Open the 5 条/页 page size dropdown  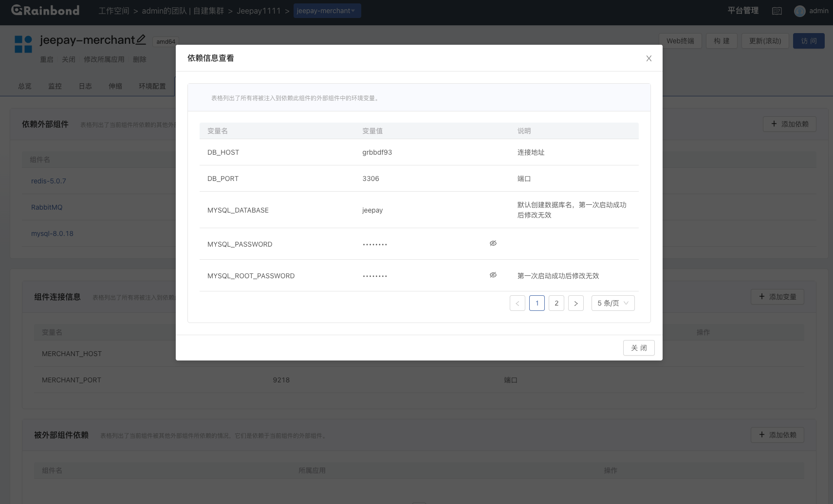(613, 303)
